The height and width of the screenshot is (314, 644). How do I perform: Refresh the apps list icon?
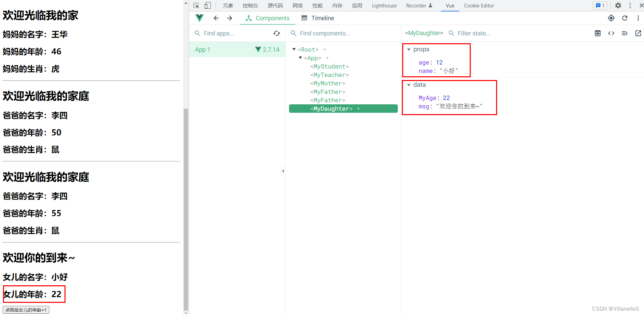click(x=277, y=33)
